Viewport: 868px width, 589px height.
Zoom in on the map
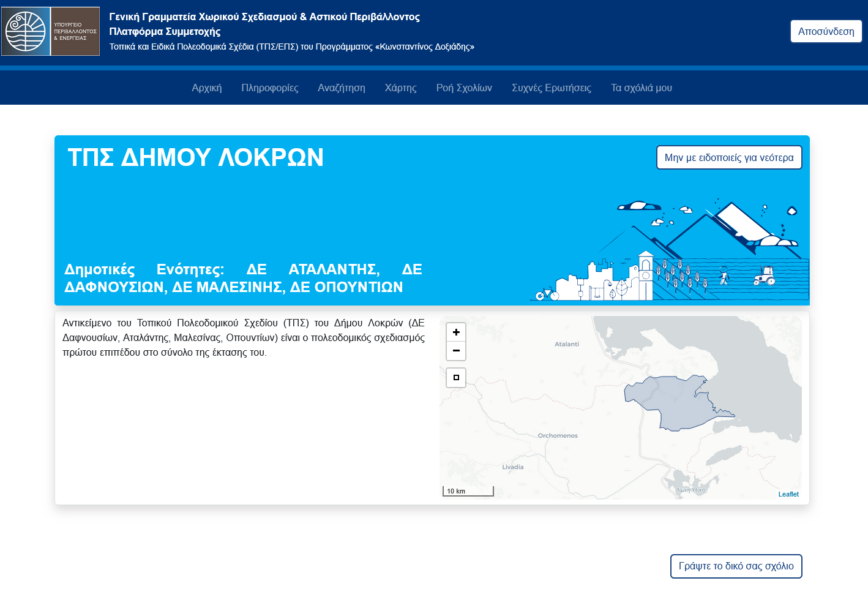coord(456,332)
